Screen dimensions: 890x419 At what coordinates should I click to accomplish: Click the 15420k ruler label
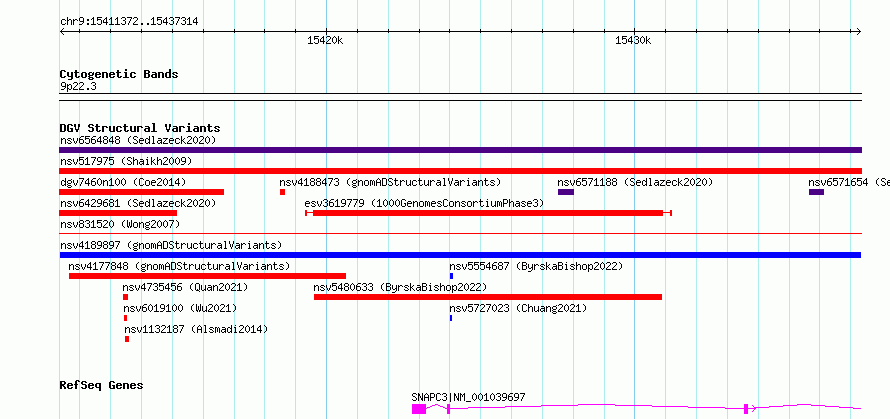(325, 40)
